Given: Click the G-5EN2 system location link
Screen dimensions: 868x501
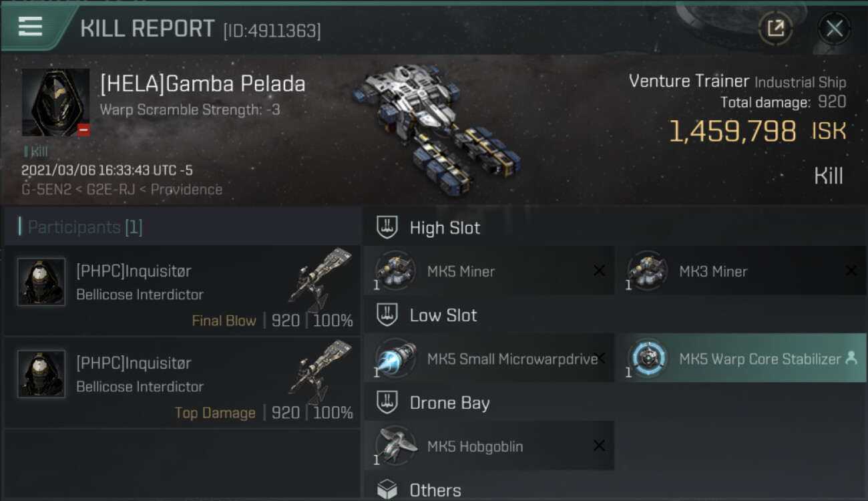Looking at the screenshot, I should point(45,190).
